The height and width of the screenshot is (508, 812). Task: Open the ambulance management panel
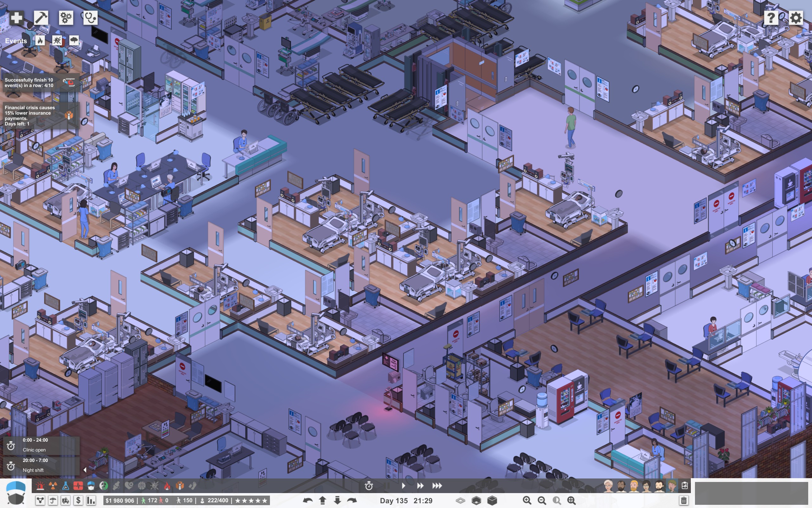pyautogui.click(x=66, y=500)
